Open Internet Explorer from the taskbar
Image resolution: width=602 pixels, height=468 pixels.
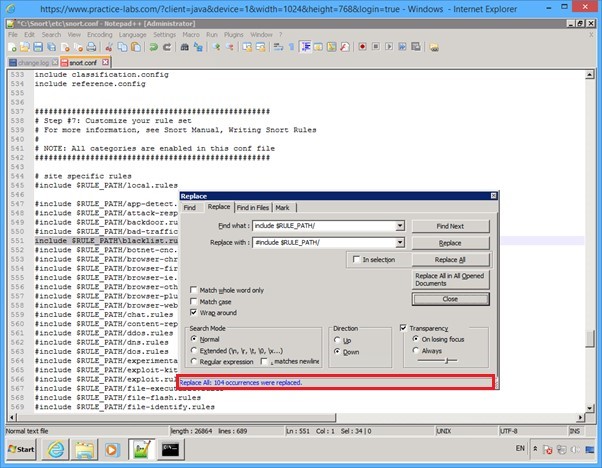point(56,449)
